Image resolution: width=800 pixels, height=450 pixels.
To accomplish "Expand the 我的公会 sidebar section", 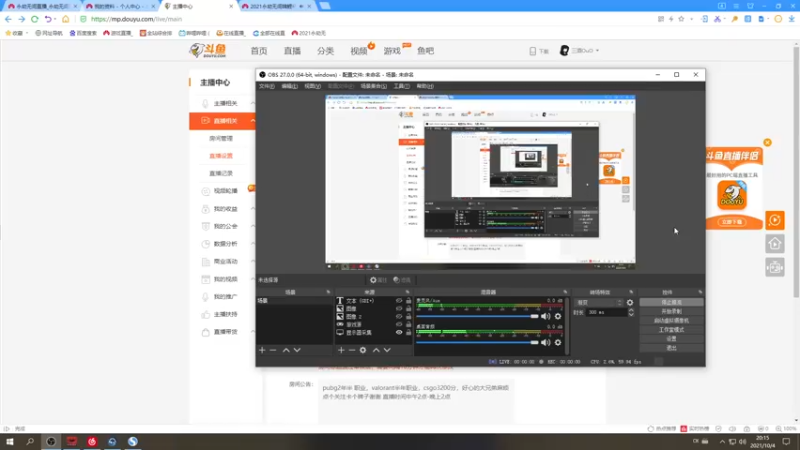I will click(253, 226).
